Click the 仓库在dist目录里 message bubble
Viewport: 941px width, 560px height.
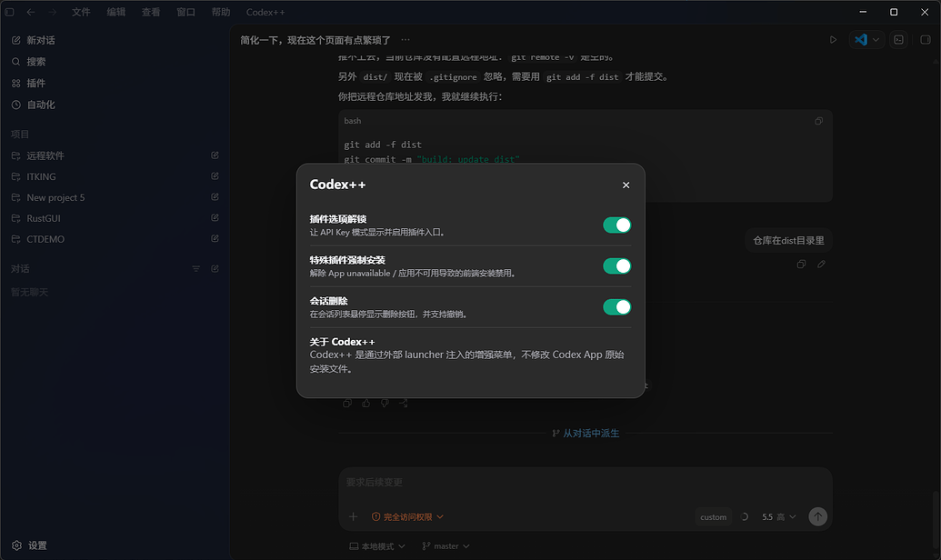click(x=788, y=240)
